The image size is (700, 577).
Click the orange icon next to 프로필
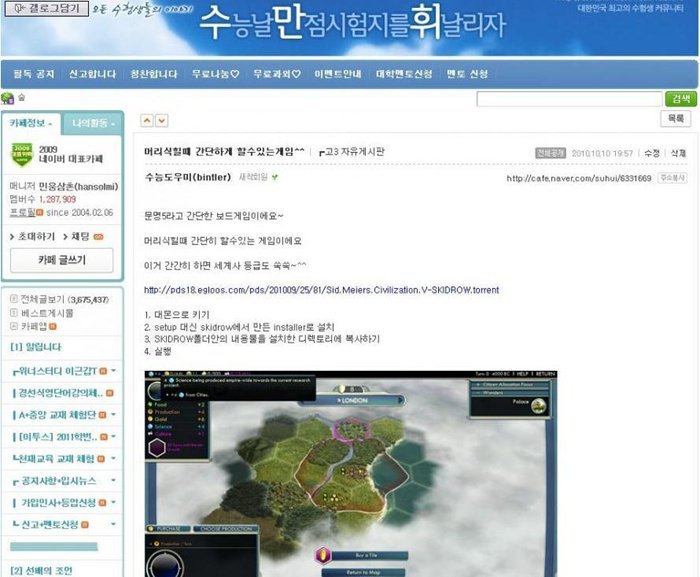(x=40, y=213)
